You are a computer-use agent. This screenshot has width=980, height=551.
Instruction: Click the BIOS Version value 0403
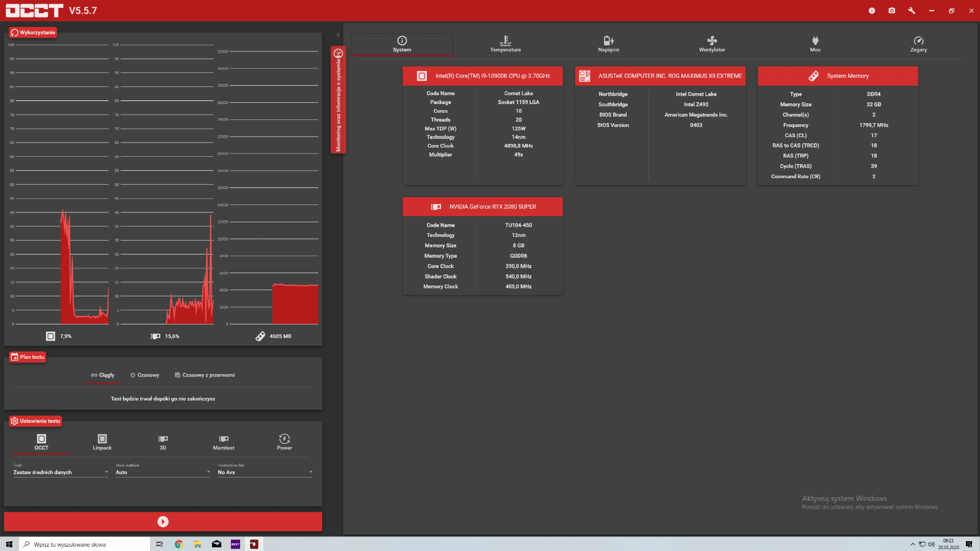696,126
